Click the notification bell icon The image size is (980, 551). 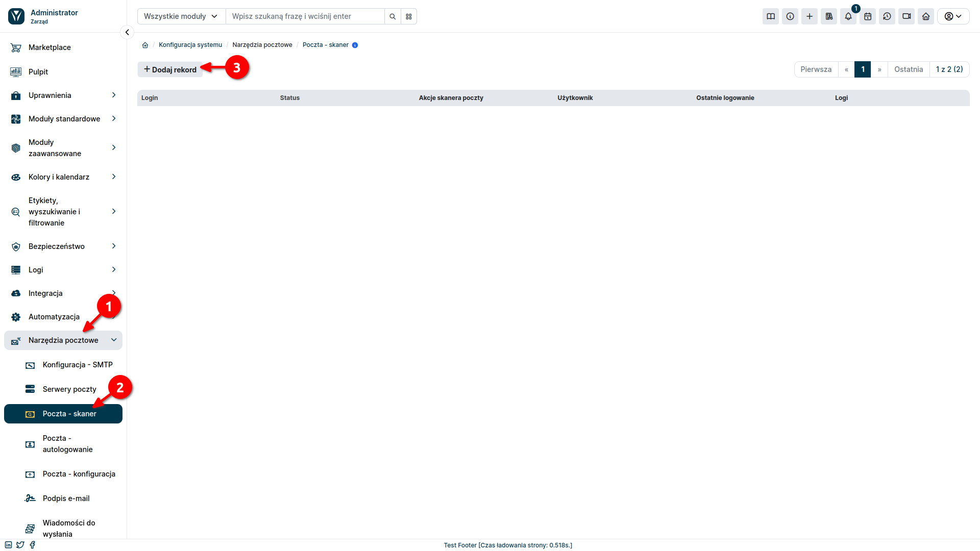click(849, 16)
